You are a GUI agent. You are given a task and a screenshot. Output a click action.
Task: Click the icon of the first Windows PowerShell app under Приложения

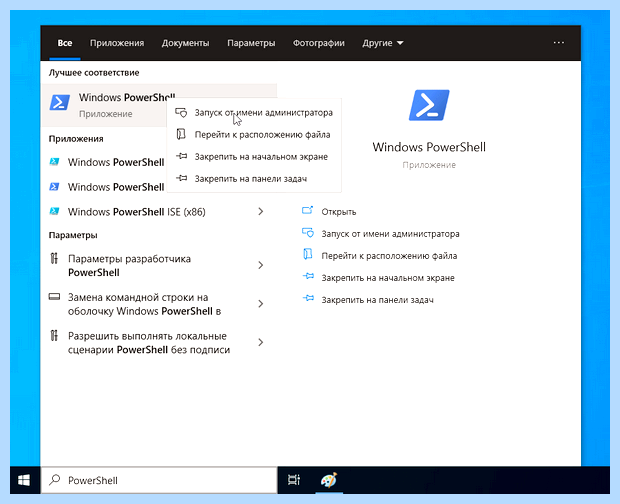tap(54, 162)
